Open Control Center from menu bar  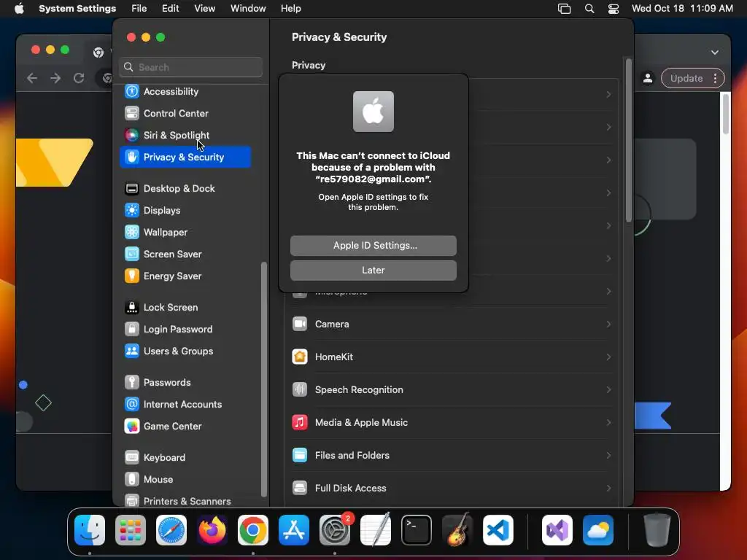pos(614,9)
